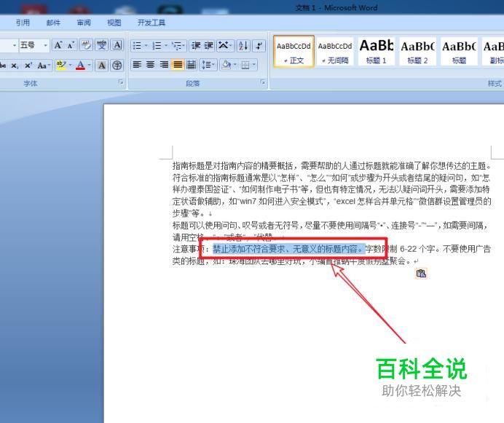Toggle show/hide paragraph marks
This screenshot has width=504, height=423.
click(x=259, y=46)
